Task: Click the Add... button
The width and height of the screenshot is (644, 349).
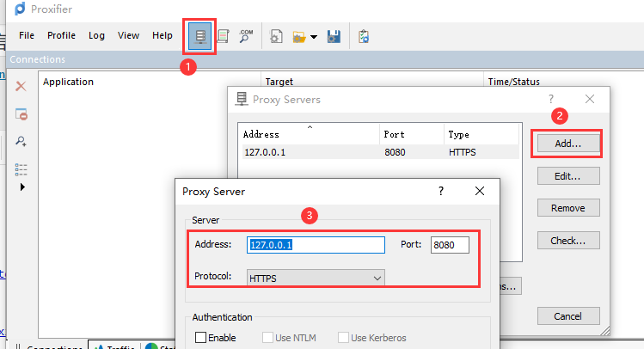Action: coord(568,144)
